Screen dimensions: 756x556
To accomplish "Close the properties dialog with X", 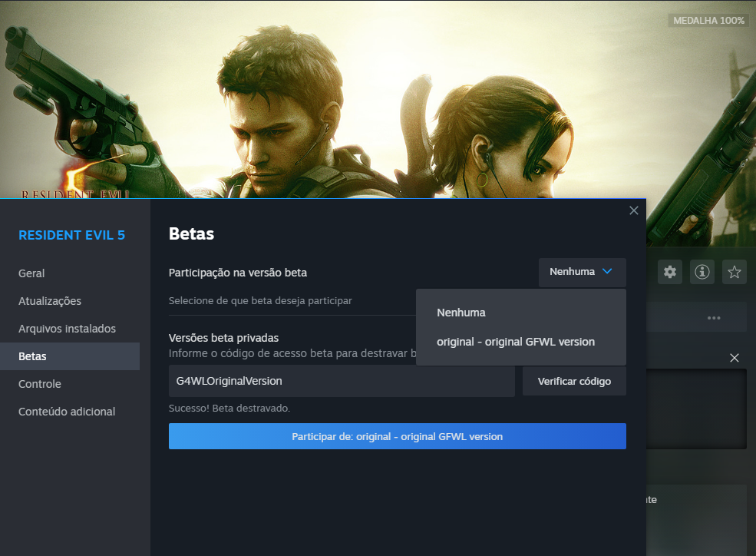I will (633, 210).
